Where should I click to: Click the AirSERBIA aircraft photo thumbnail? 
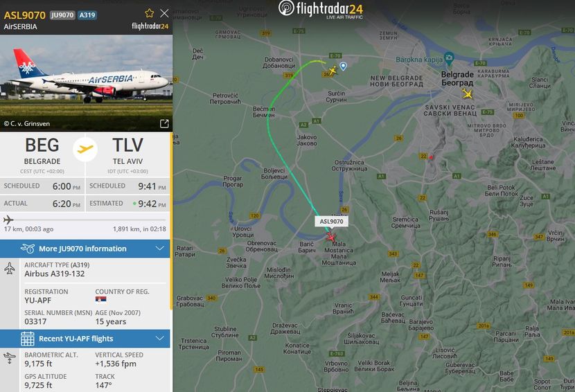(86, 83)
